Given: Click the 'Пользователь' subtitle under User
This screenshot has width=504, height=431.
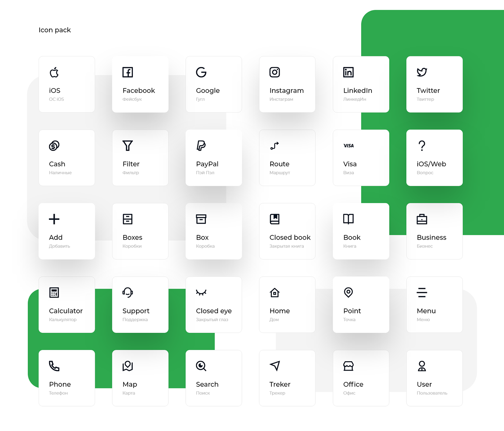Looking at the screenshot, I should pos(432,393).
